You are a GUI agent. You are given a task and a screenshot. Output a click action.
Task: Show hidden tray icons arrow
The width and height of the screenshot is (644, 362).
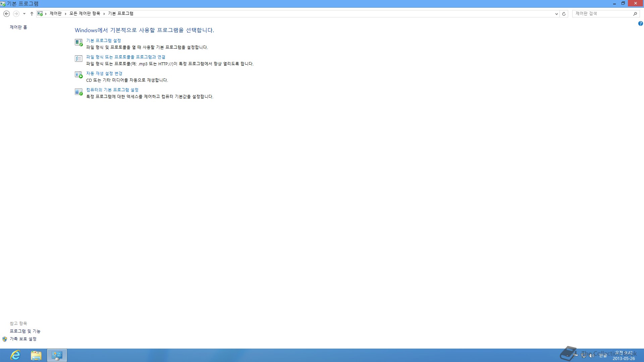[x=568, y=355]
